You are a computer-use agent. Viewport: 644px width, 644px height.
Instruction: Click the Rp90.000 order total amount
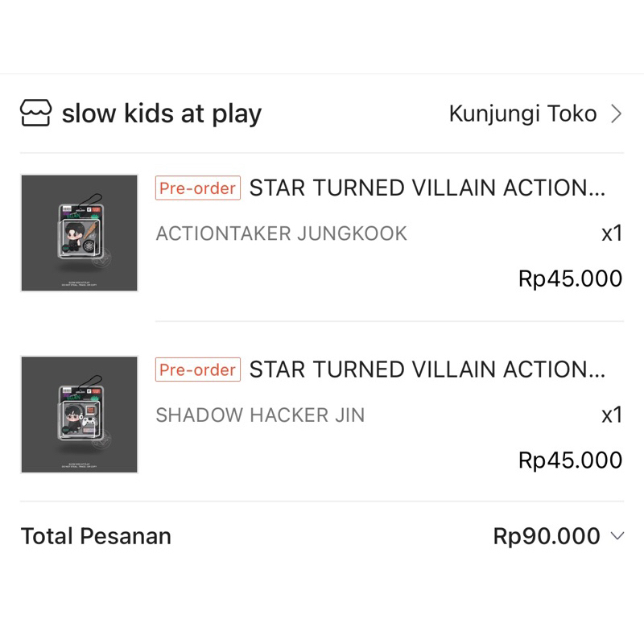[x=547, y=536]
